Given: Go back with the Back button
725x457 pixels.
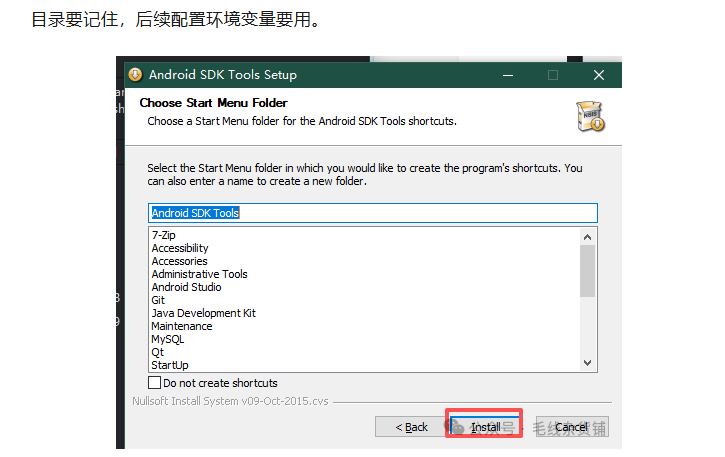Looking at the screenshot, I should point(411,426).
